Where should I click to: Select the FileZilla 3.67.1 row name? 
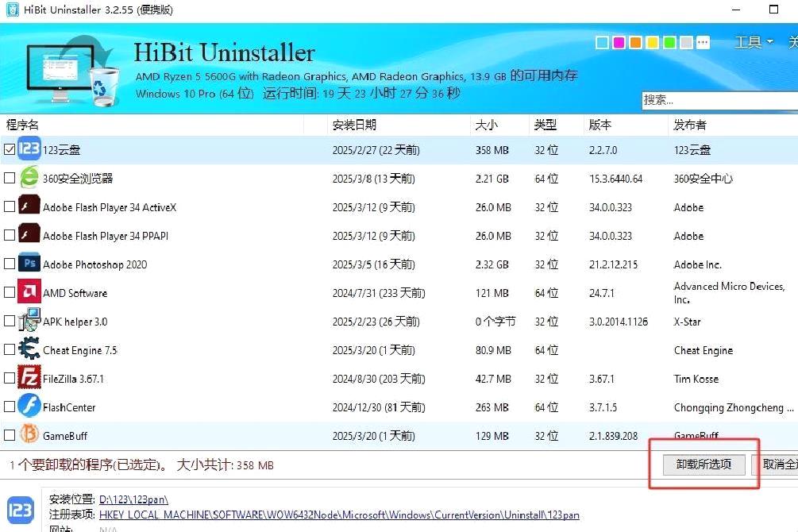pyautogui.click(x=73, y=379)
